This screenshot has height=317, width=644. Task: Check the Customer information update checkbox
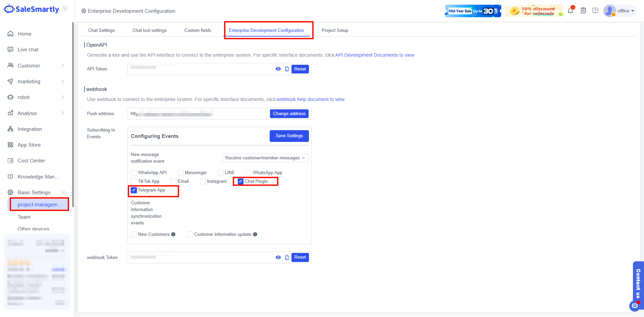coord(190,234)
